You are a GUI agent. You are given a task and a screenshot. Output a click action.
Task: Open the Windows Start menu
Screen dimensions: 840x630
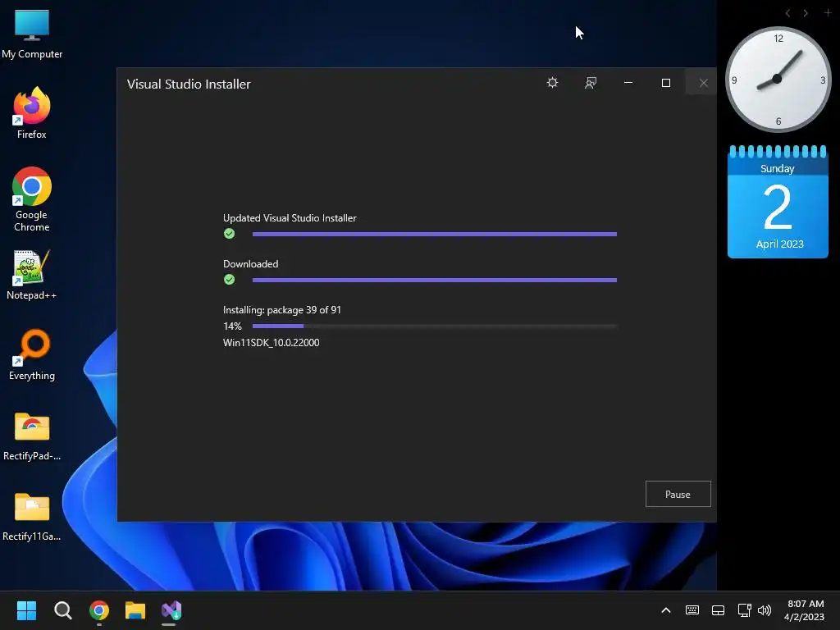(26, 610)
